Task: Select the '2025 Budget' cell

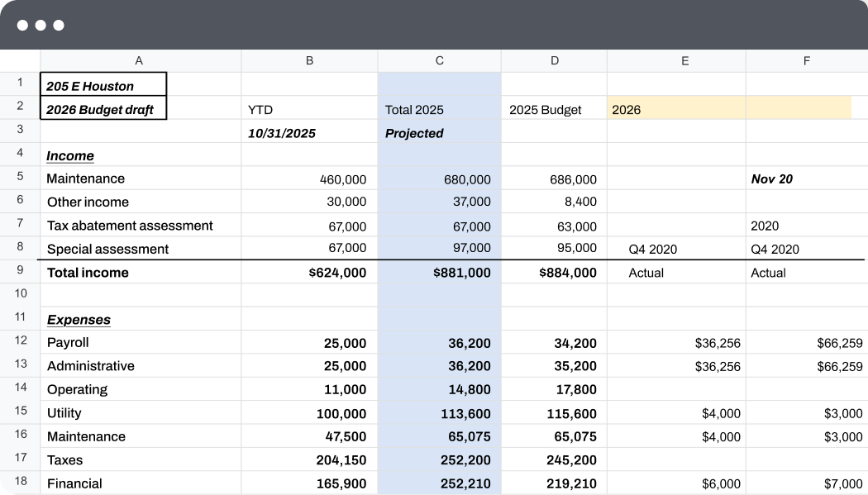Action: click(554, 108)
